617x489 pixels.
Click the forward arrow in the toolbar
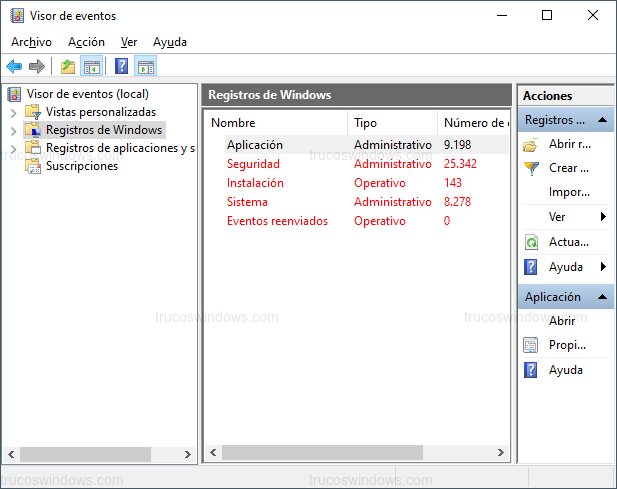click(37, 67)
